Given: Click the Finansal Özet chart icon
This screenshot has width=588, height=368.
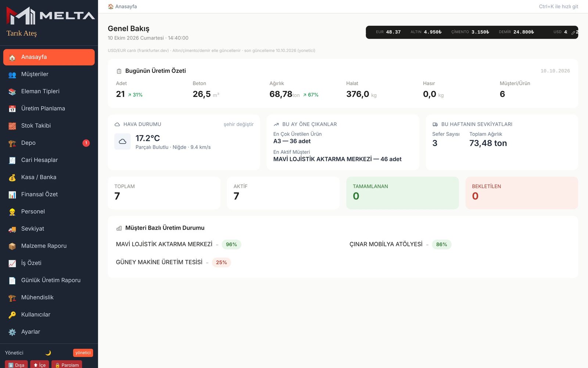Looking at the screenshot, I should click(12, 195).
